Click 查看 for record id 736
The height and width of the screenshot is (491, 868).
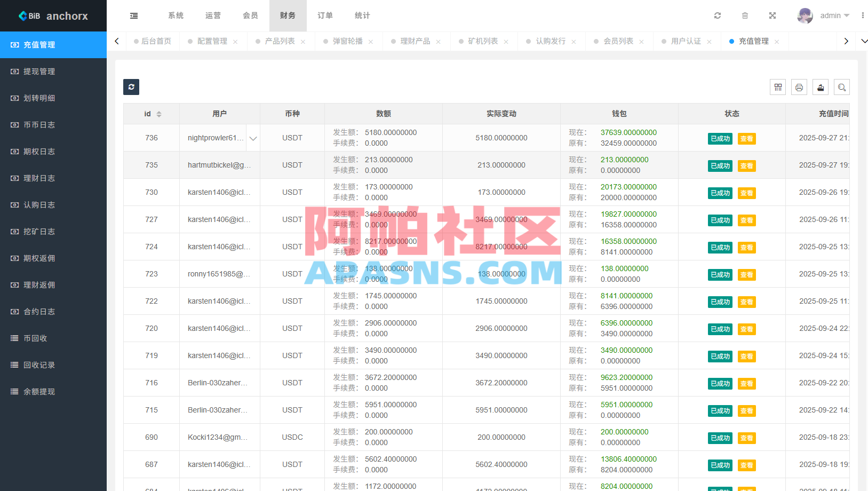coord(746,139)
